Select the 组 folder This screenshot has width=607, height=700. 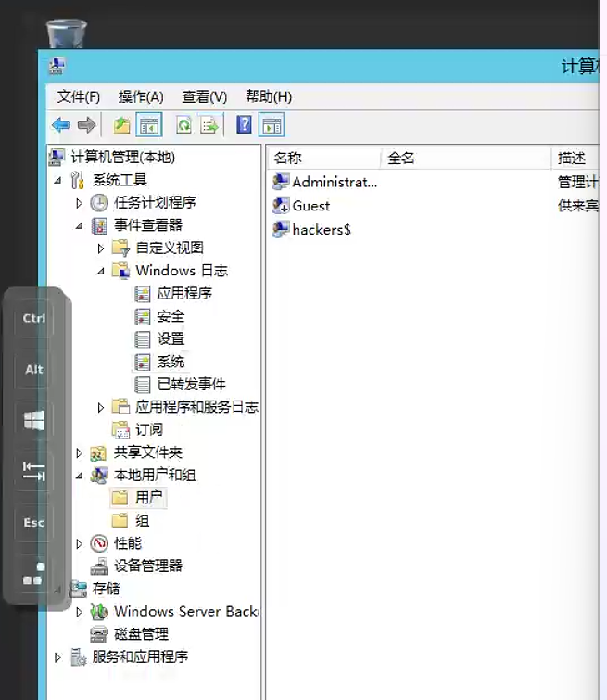coord(132,520)
